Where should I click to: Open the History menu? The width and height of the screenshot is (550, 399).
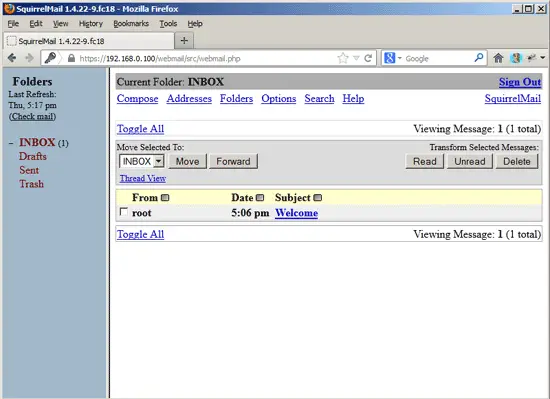[x=90, y=24]
